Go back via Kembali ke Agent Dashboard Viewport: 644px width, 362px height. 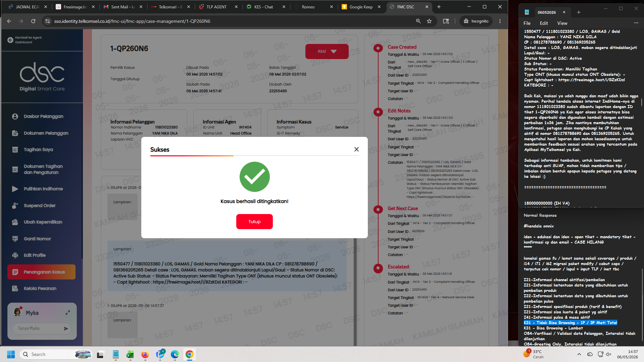pyautogui.click(x=25, y=40)
